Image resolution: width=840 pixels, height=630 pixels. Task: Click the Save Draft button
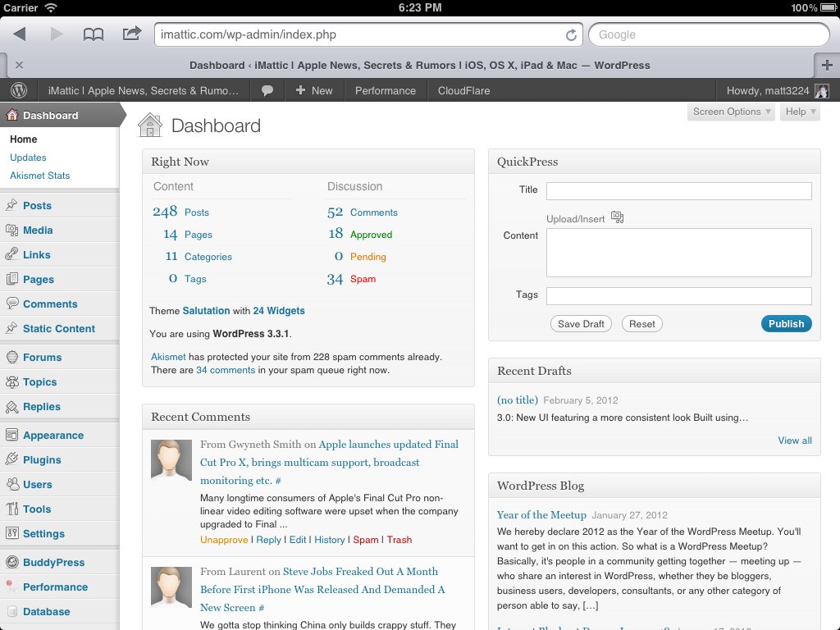pyautogui.click(x=581, y=323)
